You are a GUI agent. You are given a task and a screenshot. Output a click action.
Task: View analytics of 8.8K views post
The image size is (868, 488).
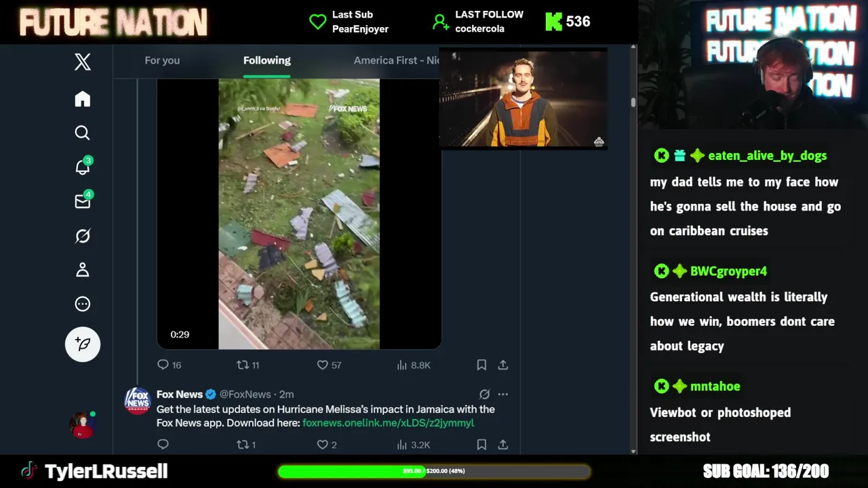tap(413, 365)
